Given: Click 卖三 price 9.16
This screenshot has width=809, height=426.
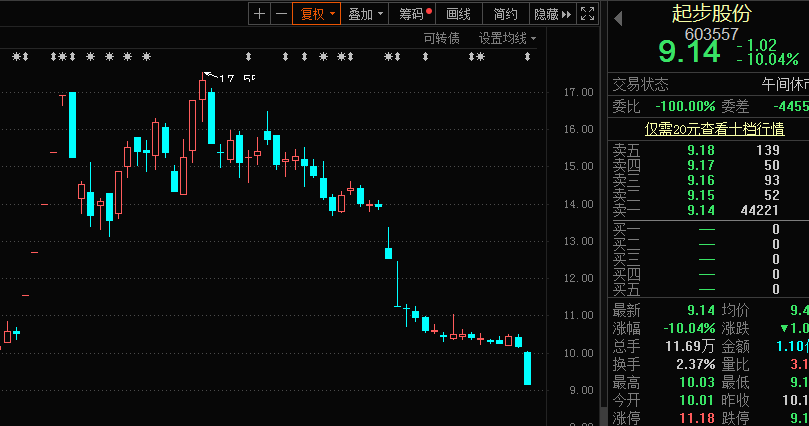Looking at the screenshot, I should [701, 180].
